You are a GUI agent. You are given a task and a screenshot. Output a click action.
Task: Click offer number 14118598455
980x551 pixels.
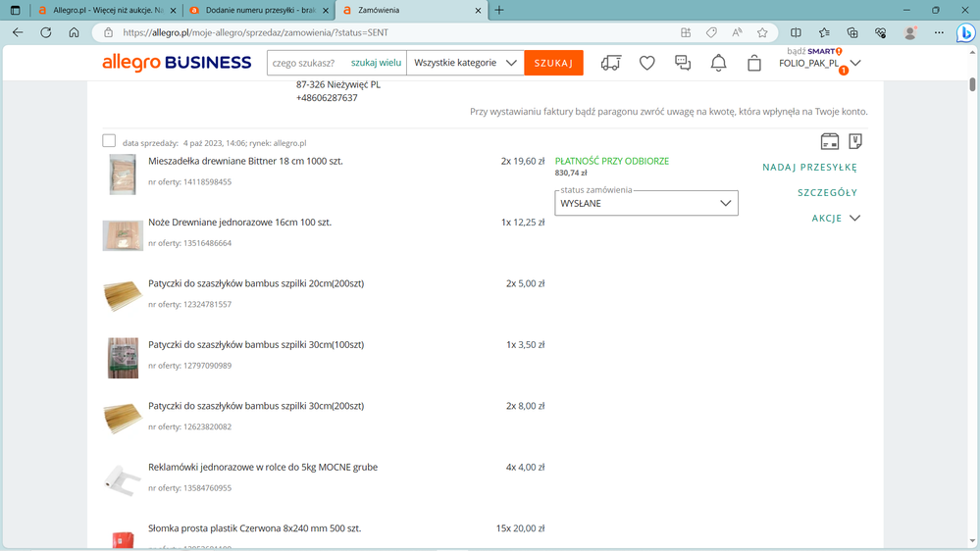click(x=207, y=181)
